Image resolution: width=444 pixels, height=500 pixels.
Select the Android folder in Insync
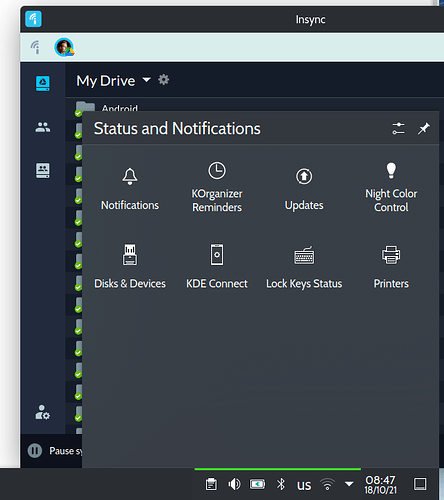[119, 108]
